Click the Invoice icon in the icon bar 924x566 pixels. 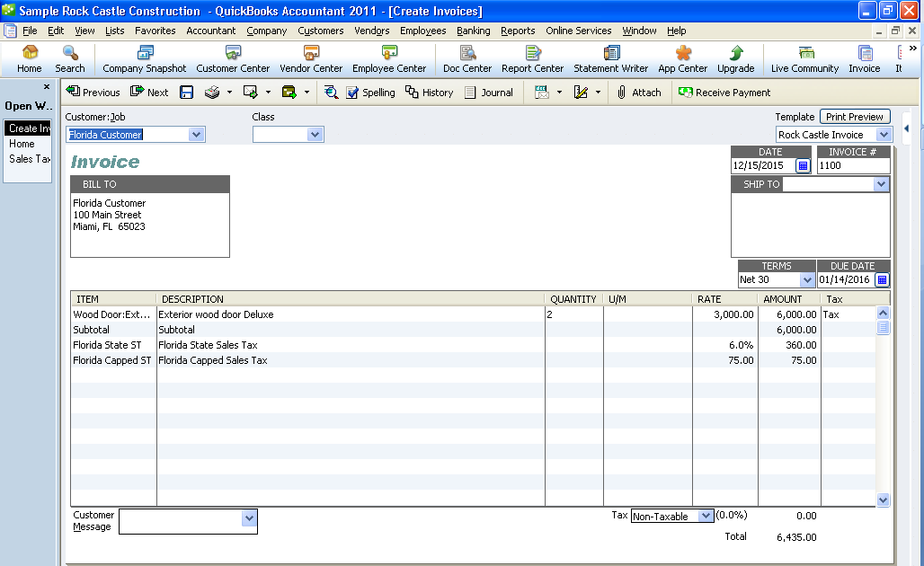(864, 59)
